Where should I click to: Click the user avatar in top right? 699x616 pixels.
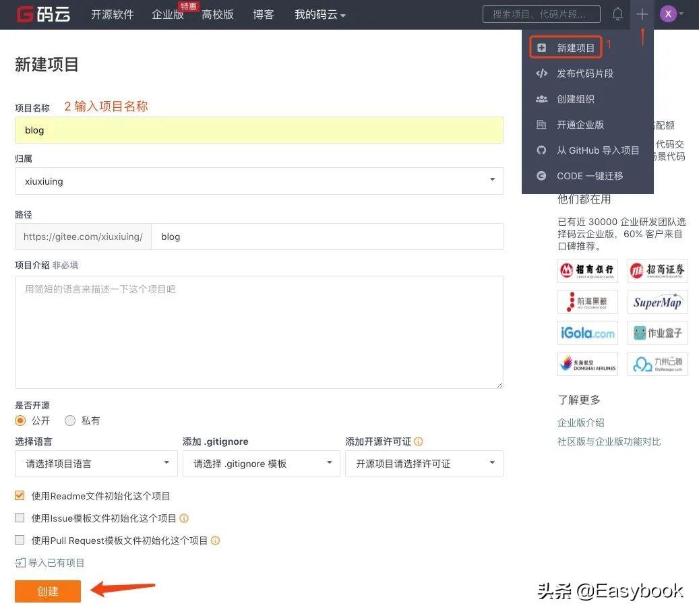(x=667, y=13)
